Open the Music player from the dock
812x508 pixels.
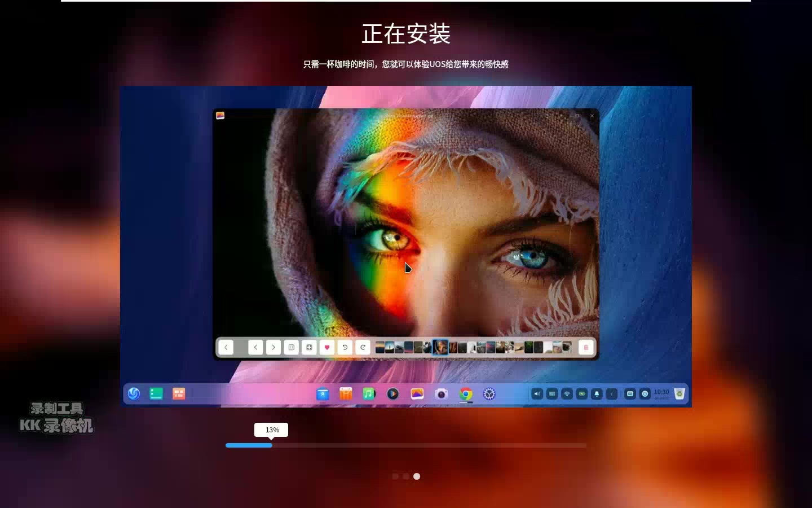(x=369, y=394)
